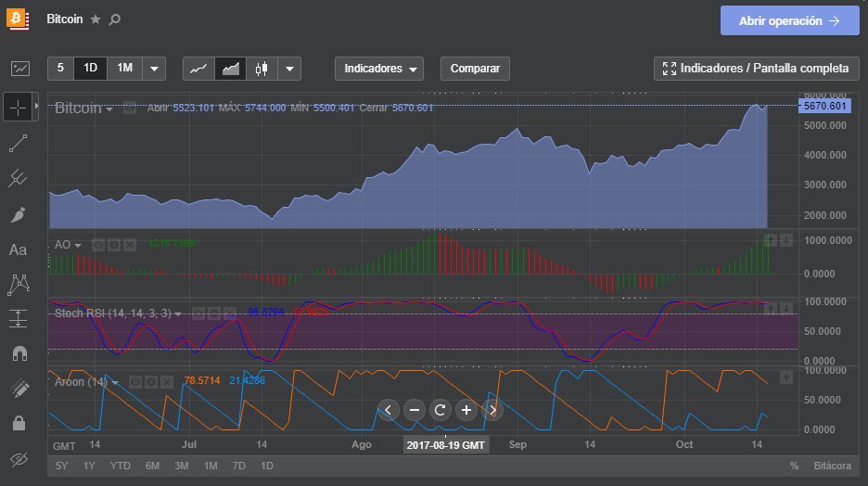Select the Aa text annotation tool
This screenshot has width=868, height=486.
tap(18, 250)
